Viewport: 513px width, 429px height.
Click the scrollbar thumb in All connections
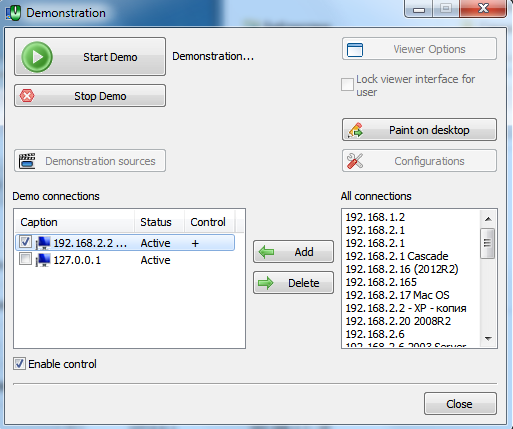(488, 243)
